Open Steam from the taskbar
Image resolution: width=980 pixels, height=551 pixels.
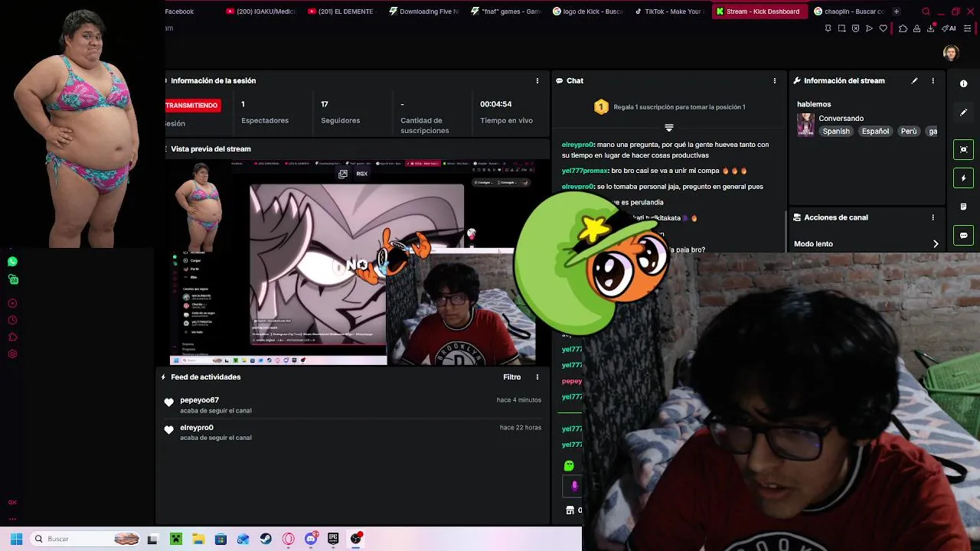(266, 539)
